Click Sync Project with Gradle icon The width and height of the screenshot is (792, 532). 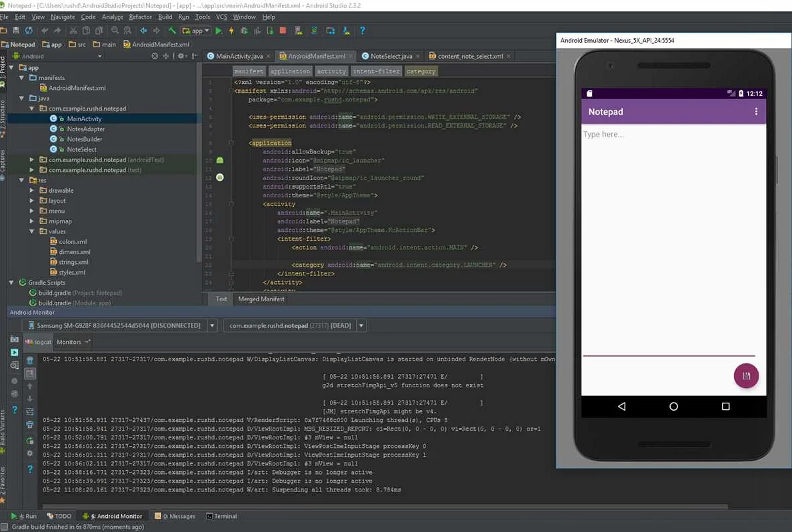pyautogui.click(x=314, y=31)
